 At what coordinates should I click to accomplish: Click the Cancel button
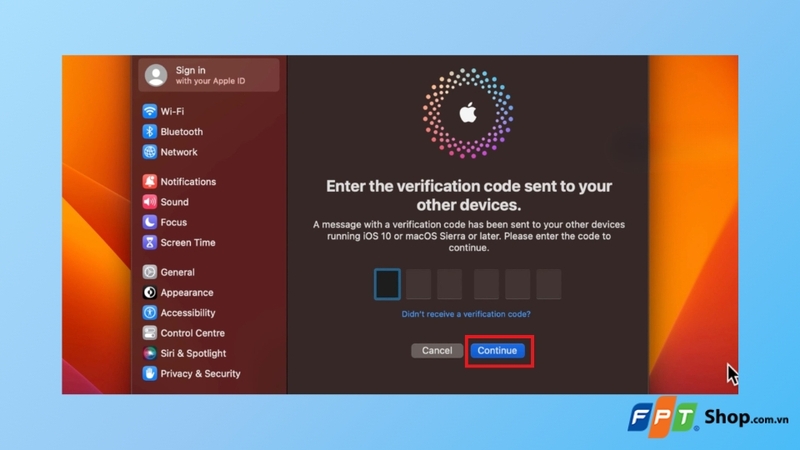click(x=437, y=351)
